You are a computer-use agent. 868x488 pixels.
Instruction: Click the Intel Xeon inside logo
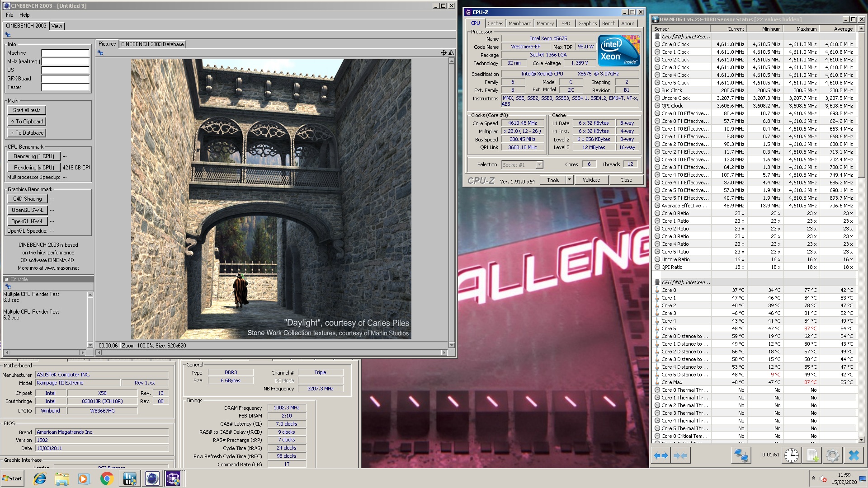point(619,51)
